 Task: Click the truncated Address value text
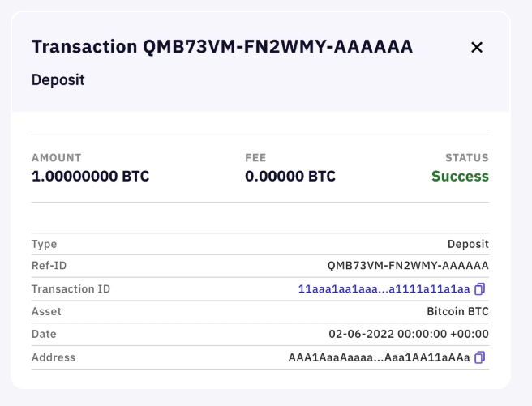(379, 357)
